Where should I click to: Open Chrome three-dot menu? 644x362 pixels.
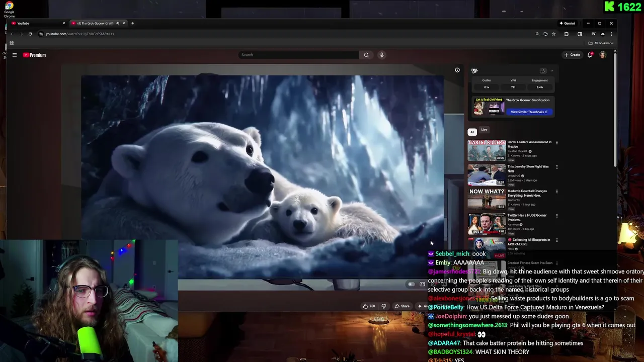click(611, 34)
